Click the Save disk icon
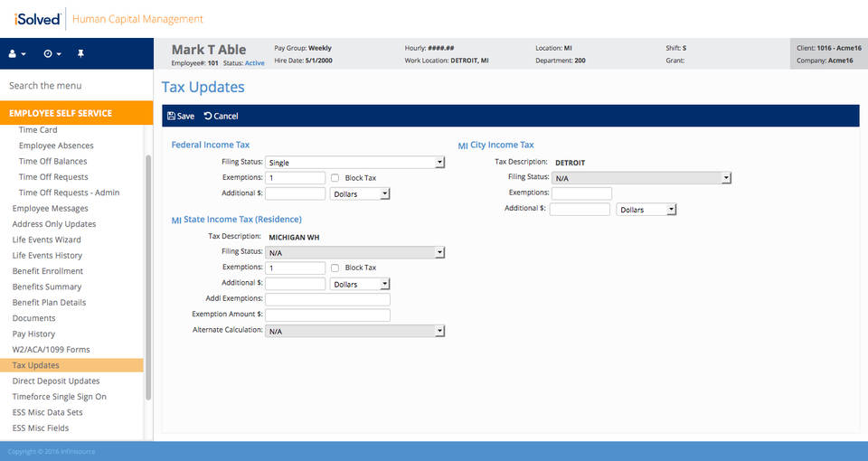The width and height of the screenshot is (868, 461). click(172, 117)
